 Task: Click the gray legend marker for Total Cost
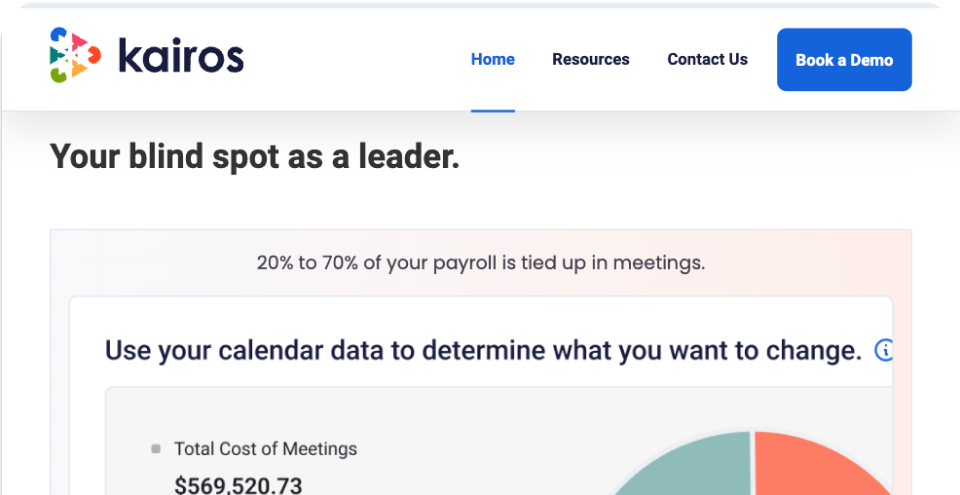pos(155,449)
